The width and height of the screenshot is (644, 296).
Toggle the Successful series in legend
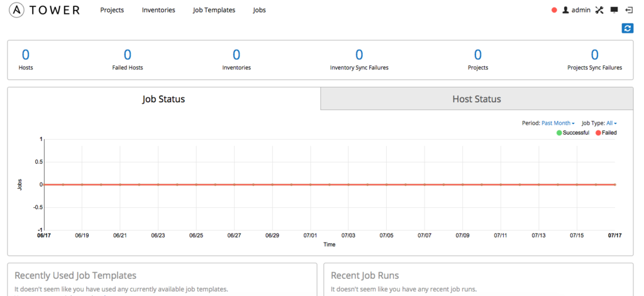[572, 133]
